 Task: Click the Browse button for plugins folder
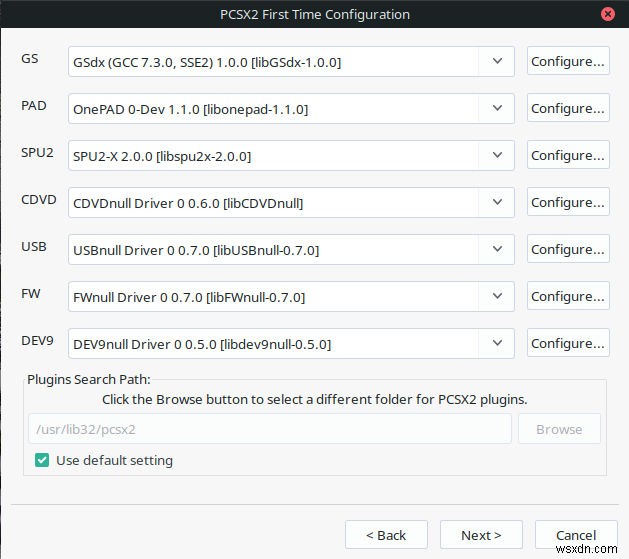point(559,429)
